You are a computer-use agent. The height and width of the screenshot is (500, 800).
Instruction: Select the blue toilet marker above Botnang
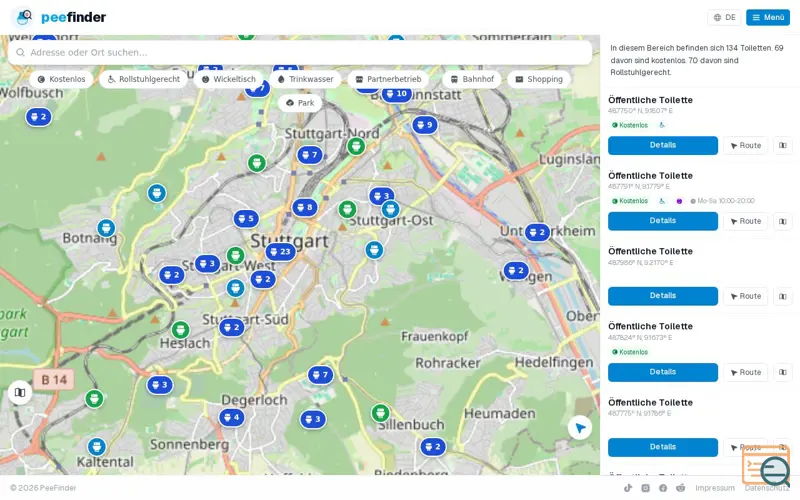pyautogui.click(x=106, y=228)
